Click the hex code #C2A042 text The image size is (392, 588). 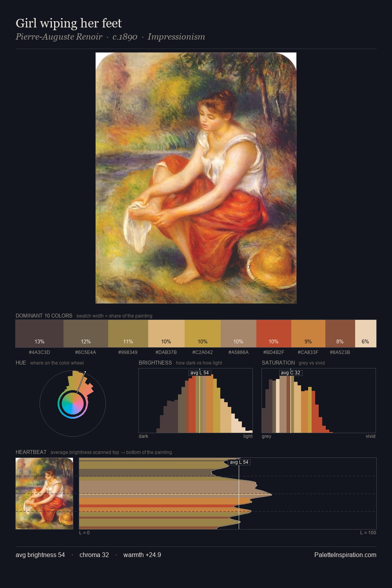202,352
